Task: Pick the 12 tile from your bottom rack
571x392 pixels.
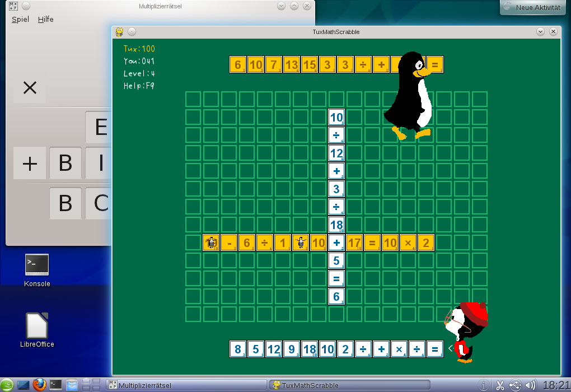Action: pyautogui.click(x=274, y=349)
